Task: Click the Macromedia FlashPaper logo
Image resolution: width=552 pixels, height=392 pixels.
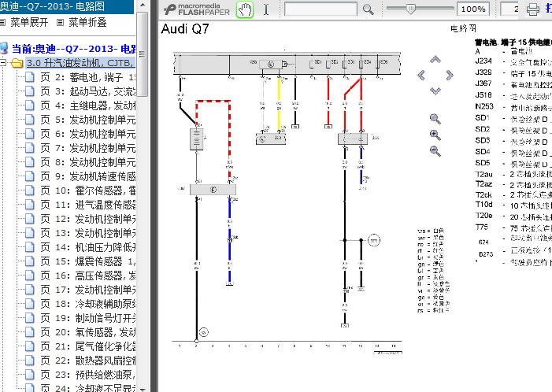Action: [197, 9]
